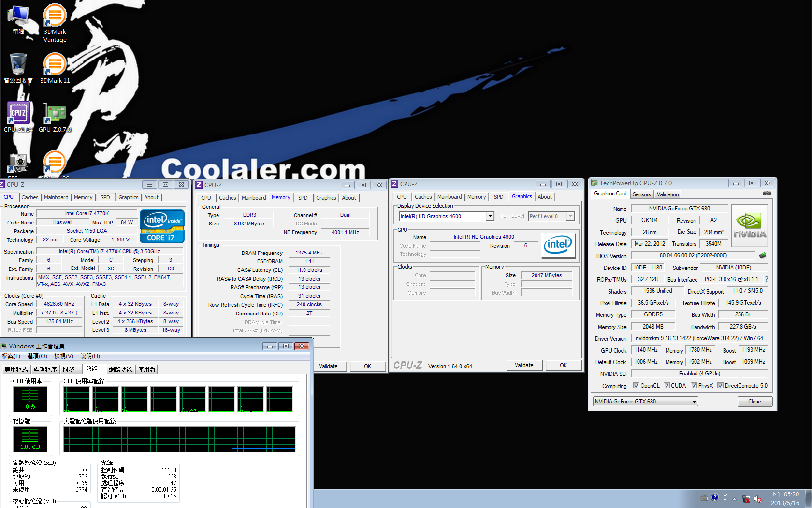
Task: Toggle the DirectCompute 5.0 checkbox
Action: coord(720,386)
